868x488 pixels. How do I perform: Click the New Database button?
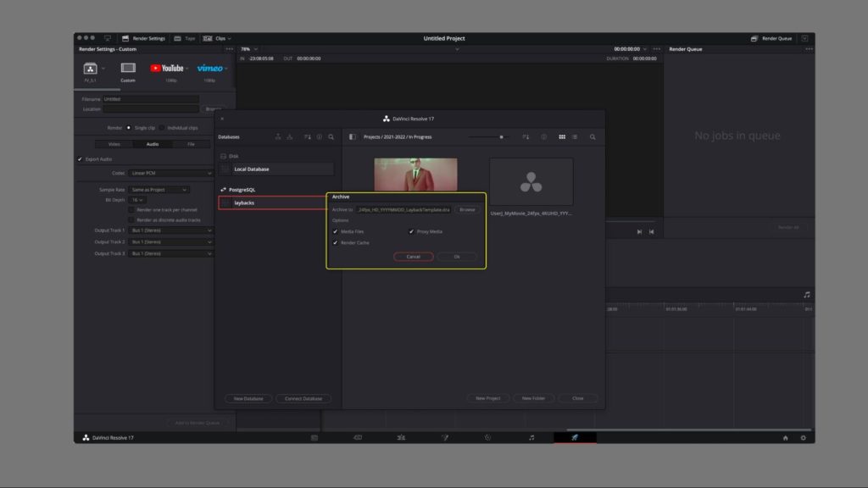click(248, 398)
